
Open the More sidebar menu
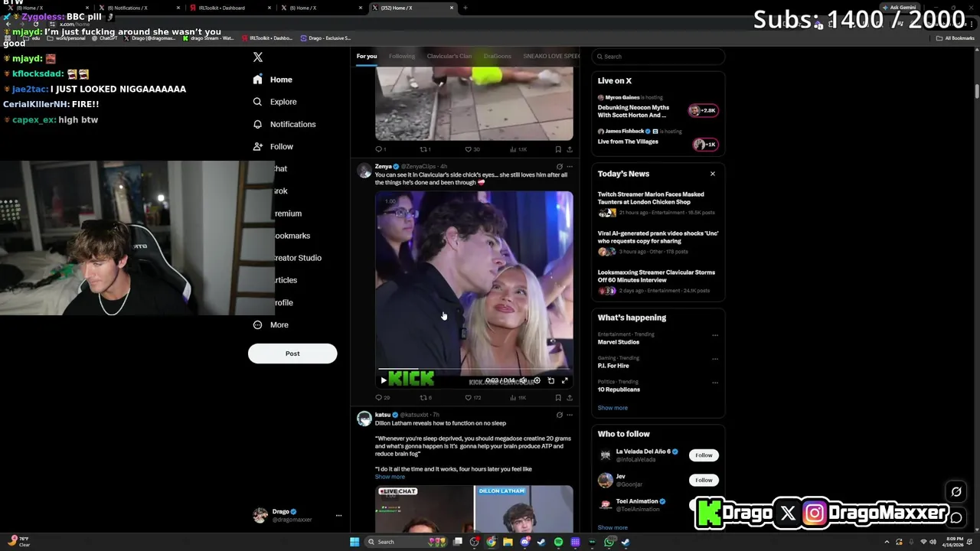pyautogui.click(x=270, y=324)
